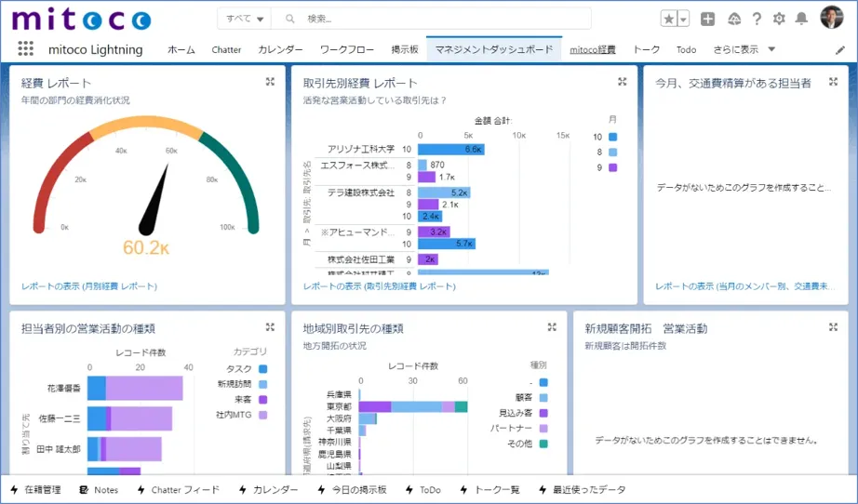Expand the 新規顧客開拓 営業活動 panel

[833, 327]
